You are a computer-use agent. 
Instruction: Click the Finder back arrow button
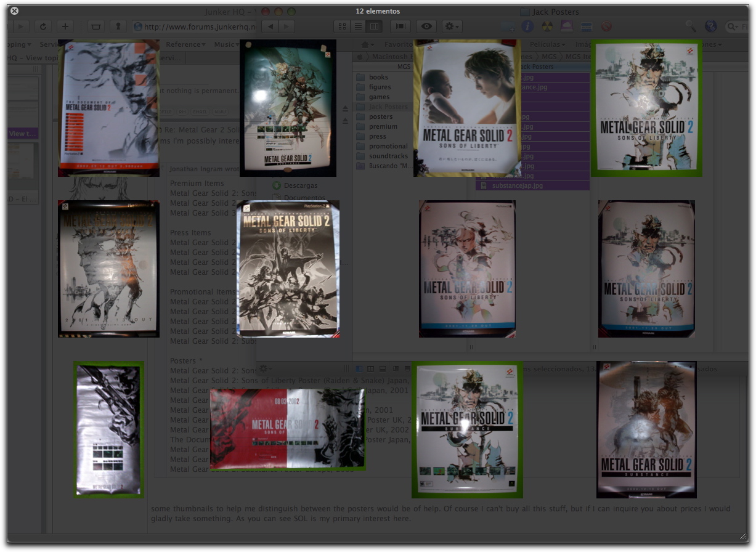click(x=270, y=26)
